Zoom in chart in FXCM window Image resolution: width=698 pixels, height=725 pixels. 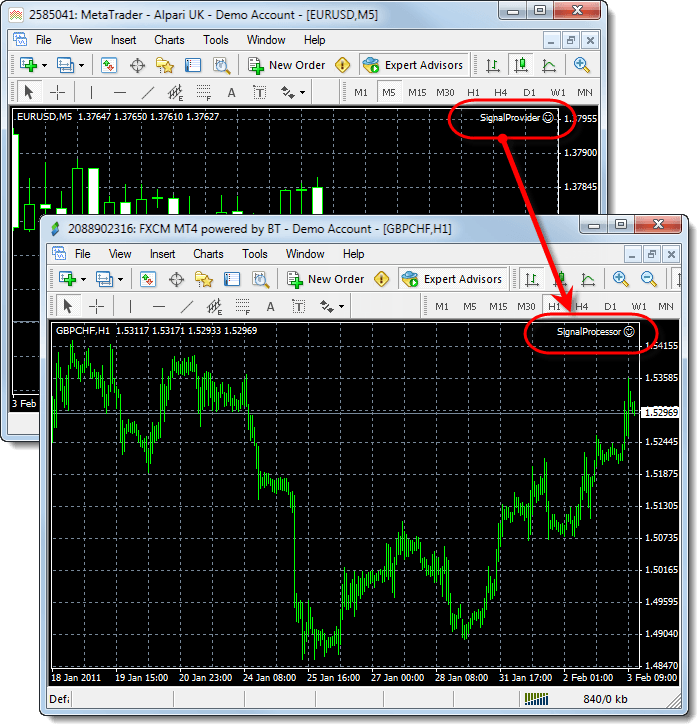coord(620,279)
